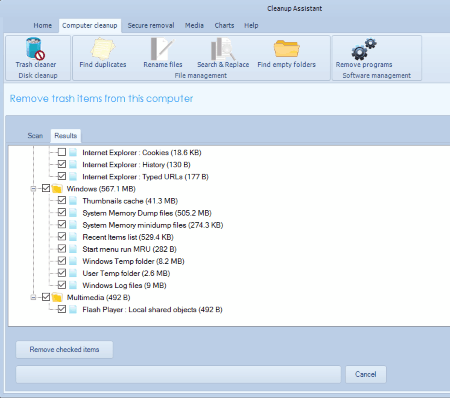
Task: Uncheck the Windows Log files checkbox
Action: pos(62,285)
